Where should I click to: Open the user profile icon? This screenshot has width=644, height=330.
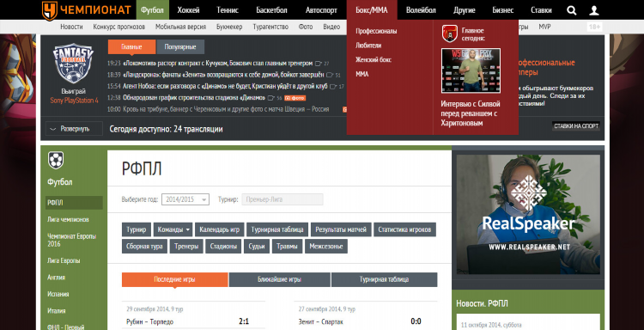[x=594, y=10]
